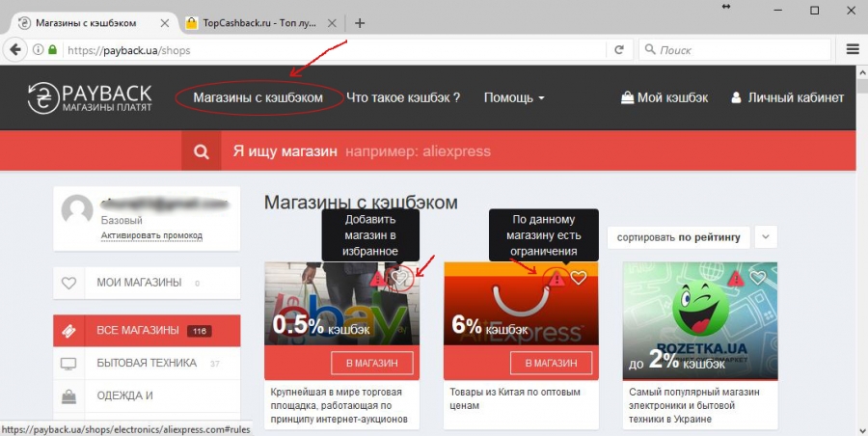Screen dimensions: 868x436
Task: Add Rozetka shop to favorites heart
Action: point(757,278)
